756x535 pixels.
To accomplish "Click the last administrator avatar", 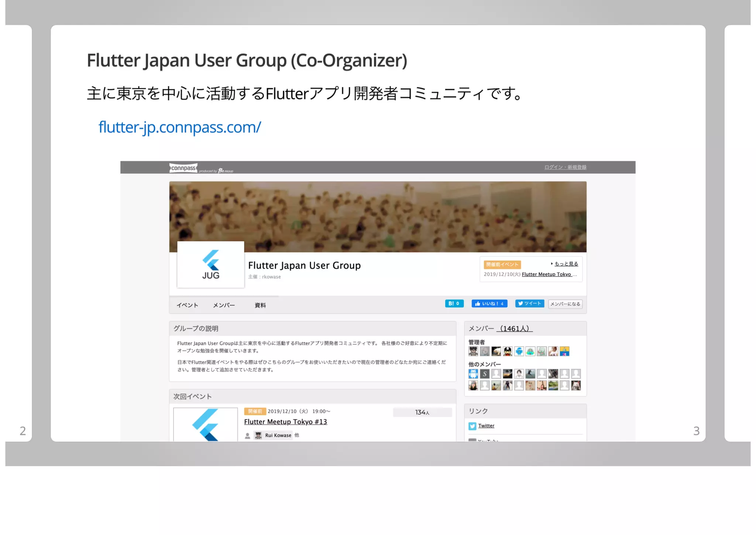I will tap(564, 351).
